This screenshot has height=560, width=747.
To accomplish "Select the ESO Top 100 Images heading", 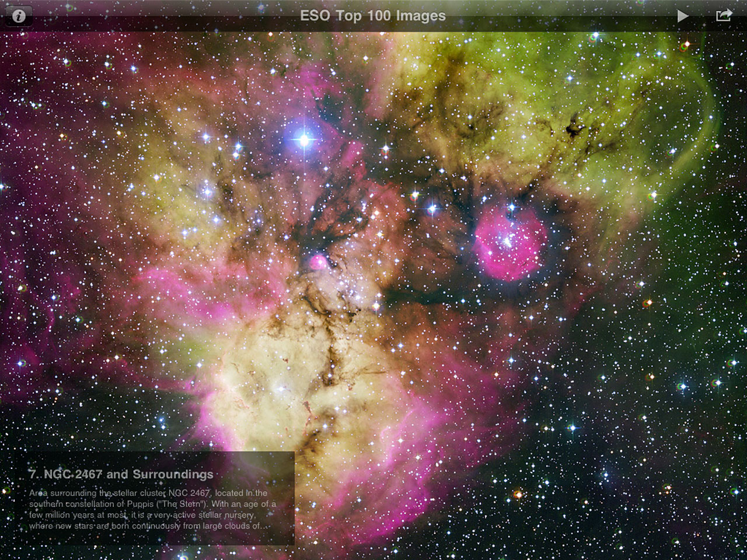I will [x=372, y=16].
